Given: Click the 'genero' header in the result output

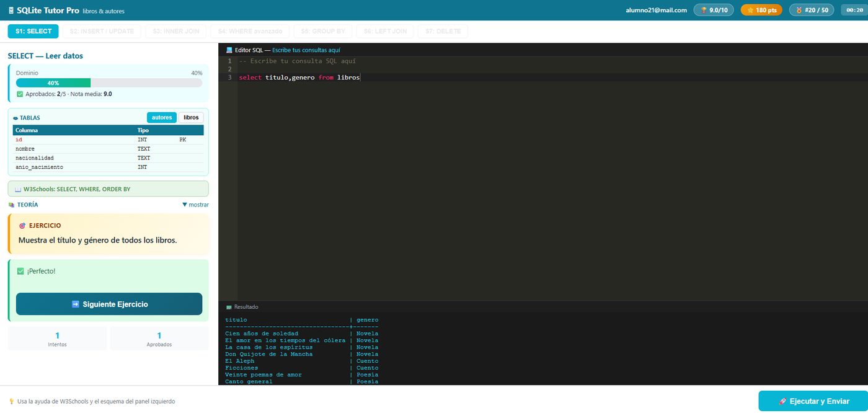Looking at the screenshot, I should coord(367,320).
